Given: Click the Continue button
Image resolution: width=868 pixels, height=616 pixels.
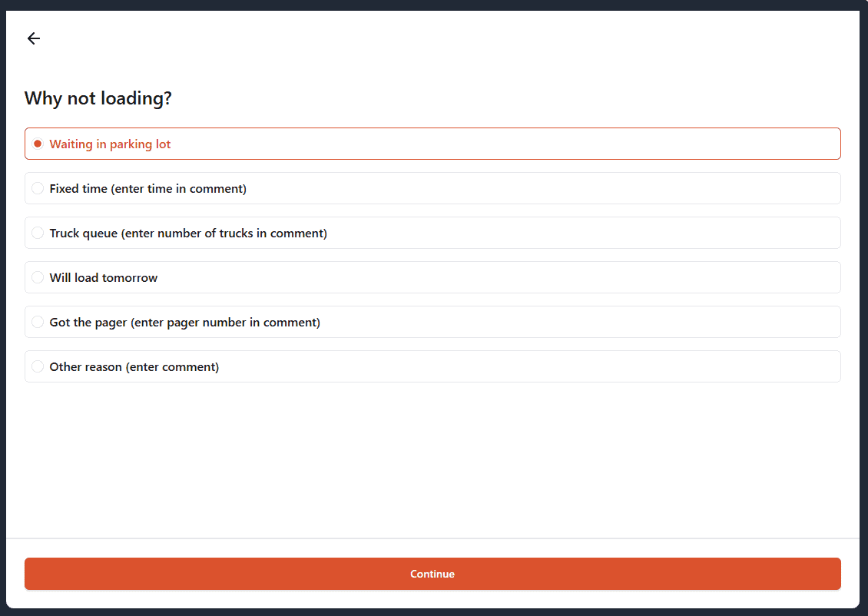Looking at the screenshot, I should click(432, 574).
